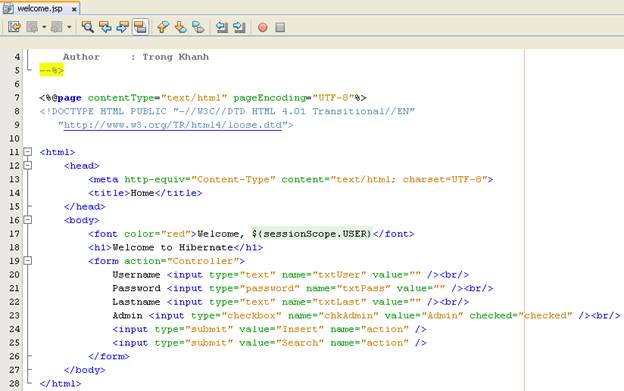This screenshot has height=391, width=624.
Task: Click "Content-Type" http-equiv value
Action: pos(233,179)
